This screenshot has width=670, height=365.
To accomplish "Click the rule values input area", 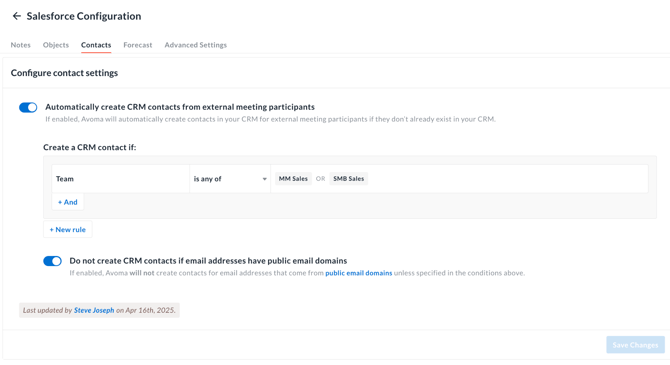I will coord(459,179).
